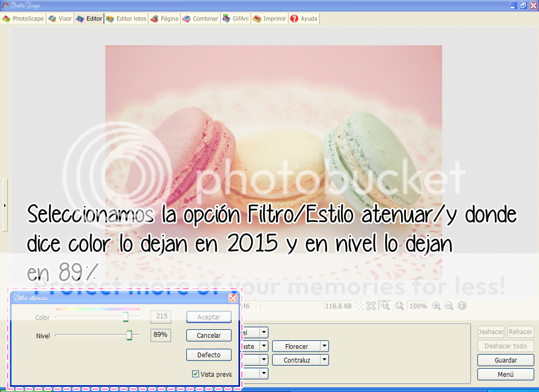The height and width of the screenshot is (392, 539).
Task: Click the PhotoScape tab icon
Action: [6, 18]
